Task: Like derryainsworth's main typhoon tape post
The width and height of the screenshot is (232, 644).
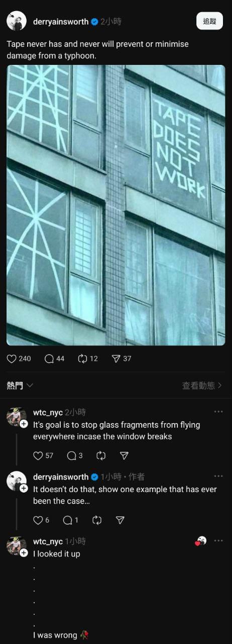Action: click(12, 359)
